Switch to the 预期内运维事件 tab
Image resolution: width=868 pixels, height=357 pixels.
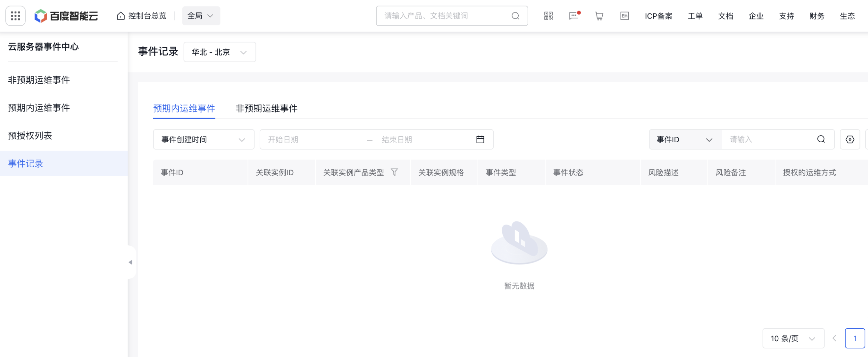pyautogui.click(x=184, y=108)
